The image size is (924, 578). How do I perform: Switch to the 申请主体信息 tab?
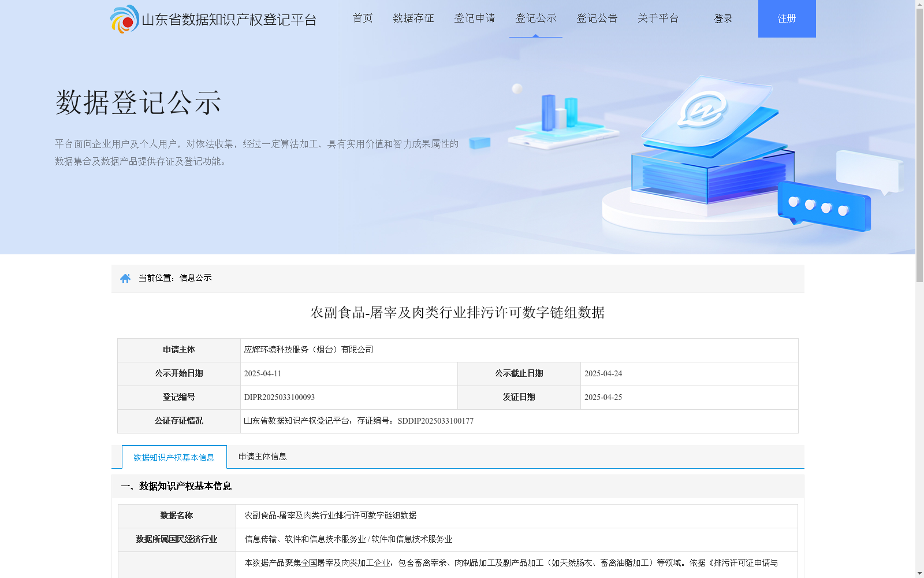tap(263, 457)
